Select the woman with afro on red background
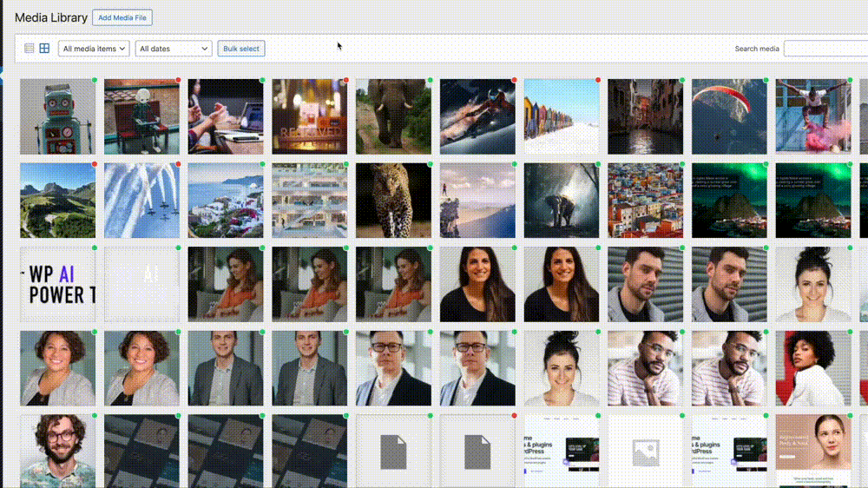 click(812, 368)
